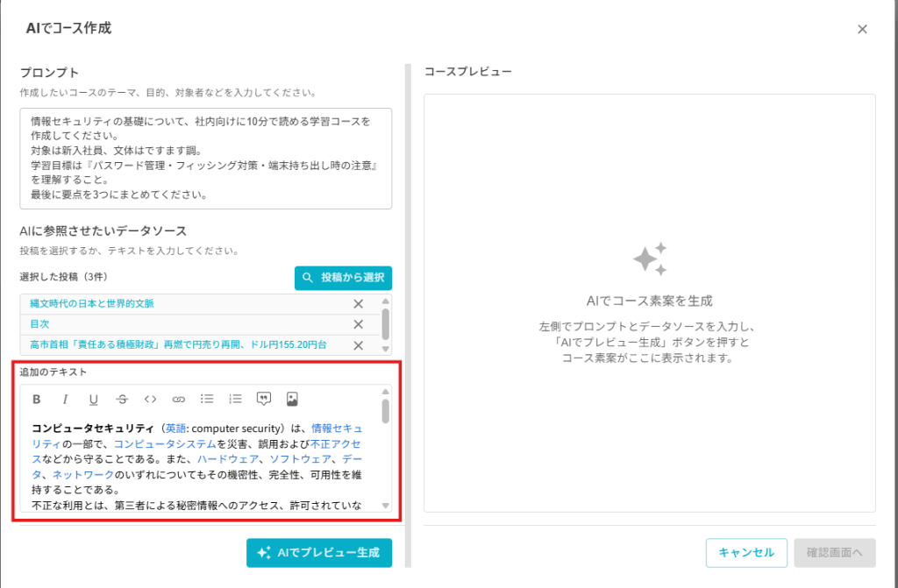Image resolution: width=898 pixels, height=588 pixels.
Task: Open the 情報セキュリティ link in text
Action: coord(337,429)
